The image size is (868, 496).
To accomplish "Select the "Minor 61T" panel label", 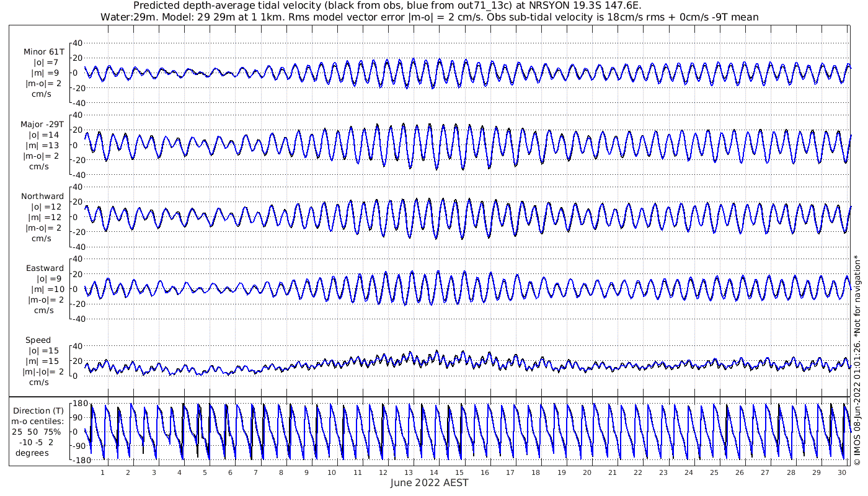I will point(43,51).
